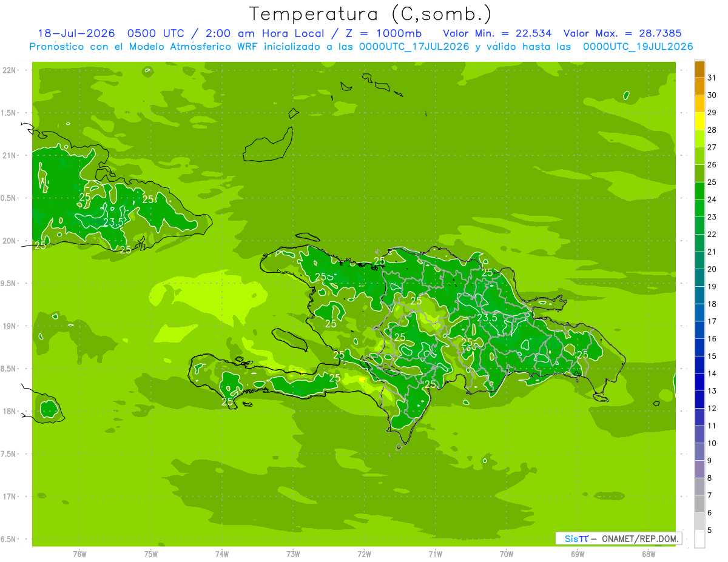Click the '0000UTC_19JUL2026' valid-until time
The width and height of the screenshot is (728, 562).
pos(638,47)
